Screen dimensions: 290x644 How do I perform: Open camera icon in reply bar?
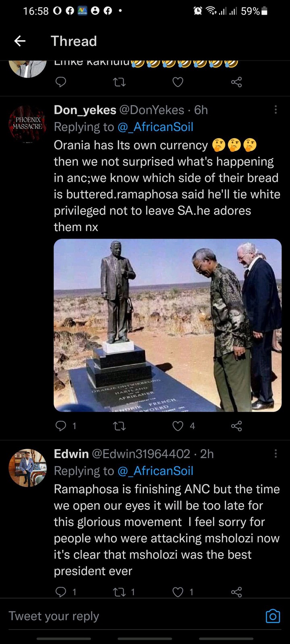coord(273,616)
